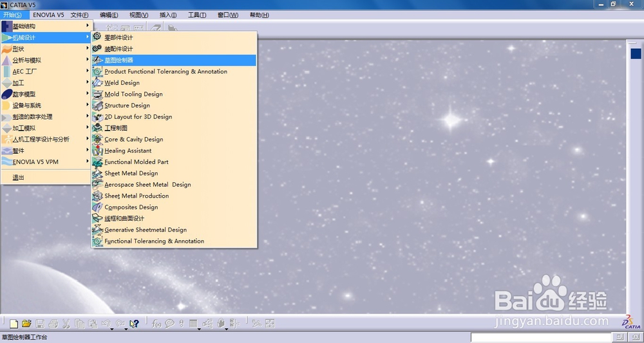Click the blue square icon at top right

coord(636,53)
